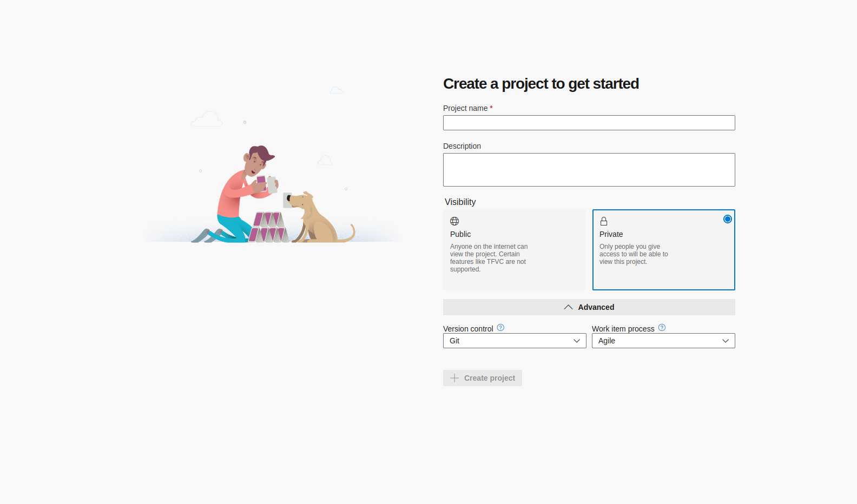Click the Description text area
The height and width of the screenshot is (504, 857).
point(589,170)
